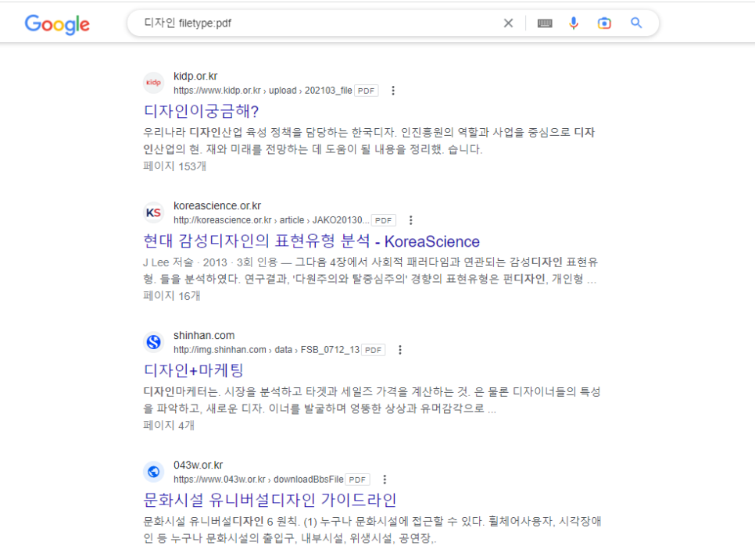Open Google Lens image search

604,23
